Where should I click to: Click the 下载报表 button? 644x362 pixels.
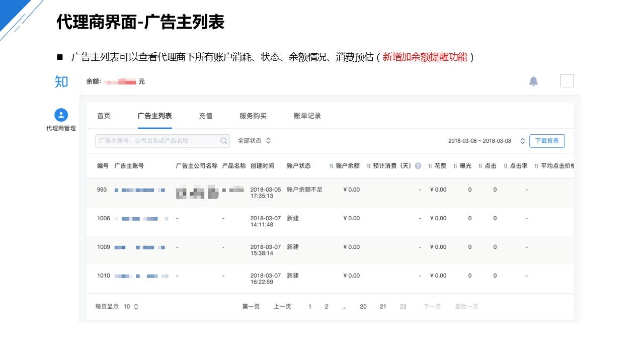coord(547,141)
